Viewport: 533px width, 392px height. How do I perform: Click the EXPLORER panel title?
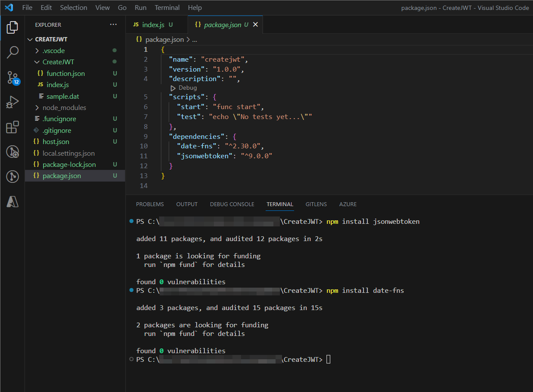[x=48, y=25]
